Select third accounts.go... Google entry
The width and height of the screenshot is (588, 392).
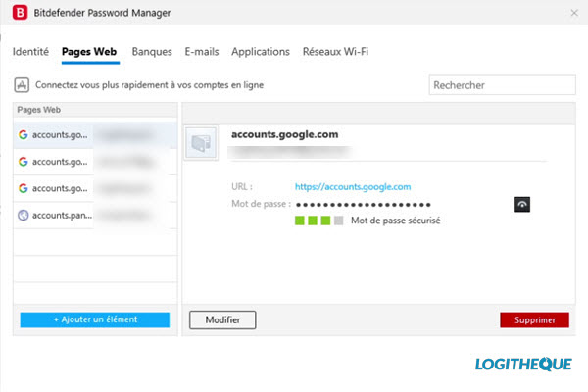(x=95, y=188)
